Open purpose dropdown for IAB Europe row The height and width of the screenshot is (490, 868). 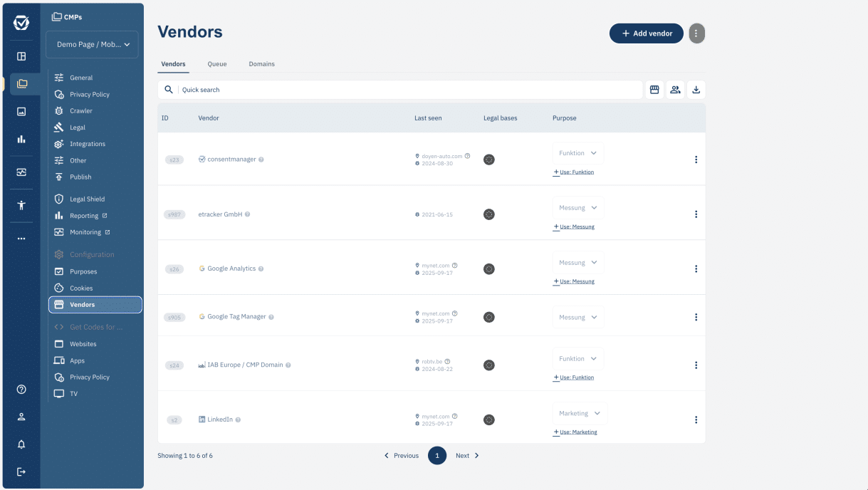click(578, 359)
